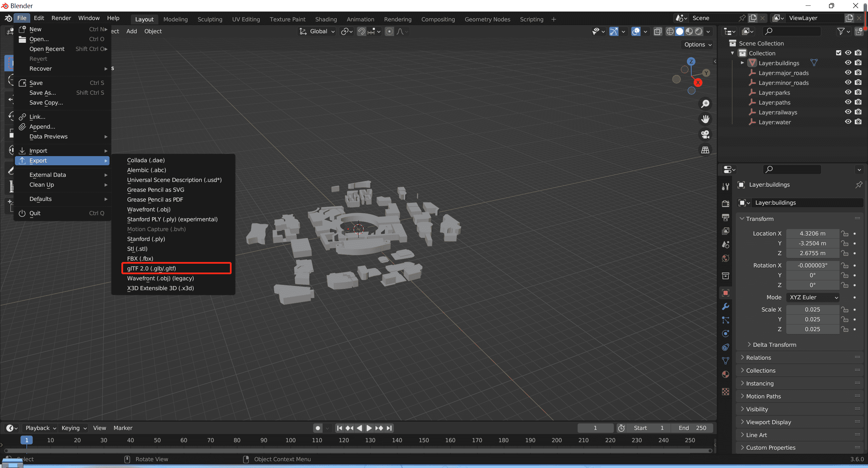
Task: Click the Geometry Nodes workspace tab
Action: 486,19
